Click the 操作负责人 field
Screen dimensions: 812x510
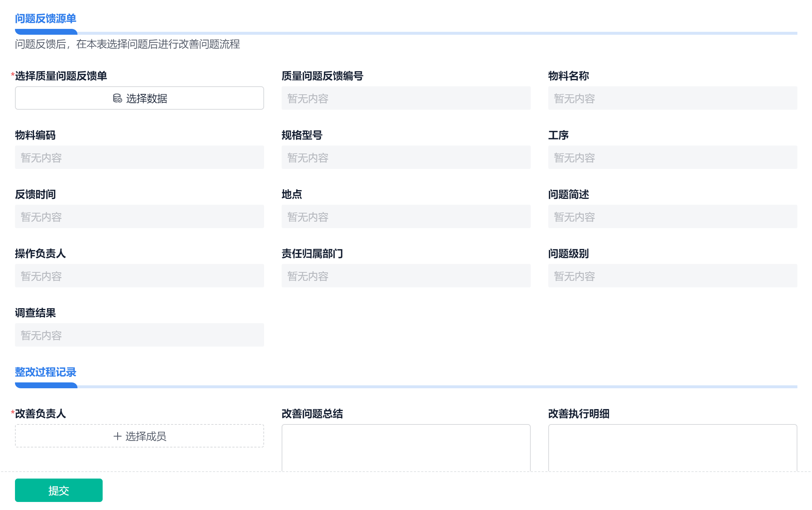(140, 276)
